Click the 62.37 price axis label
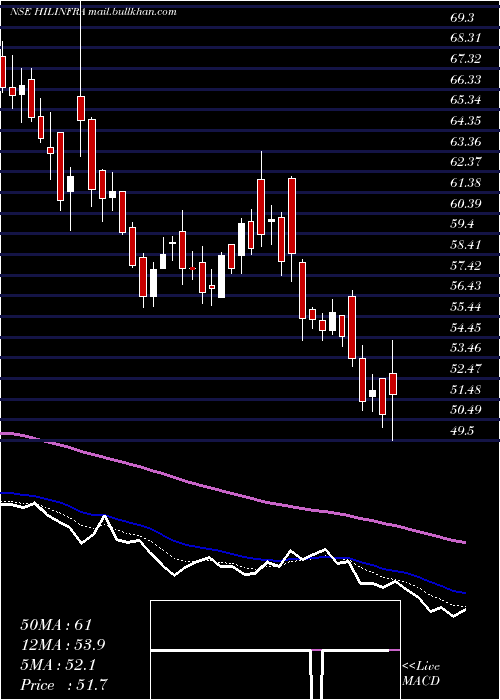Viewport: 500px width, 700px height. [465, 162]
